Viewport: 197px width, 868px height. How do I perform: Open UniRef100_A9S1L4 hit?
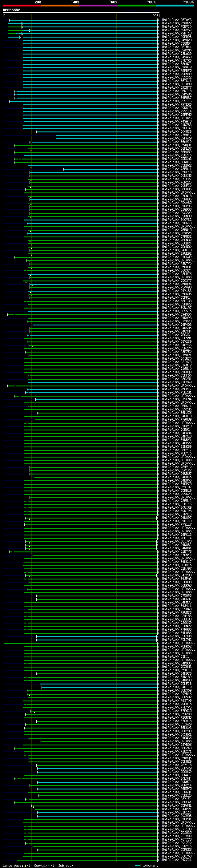click(x=177, y=111)
